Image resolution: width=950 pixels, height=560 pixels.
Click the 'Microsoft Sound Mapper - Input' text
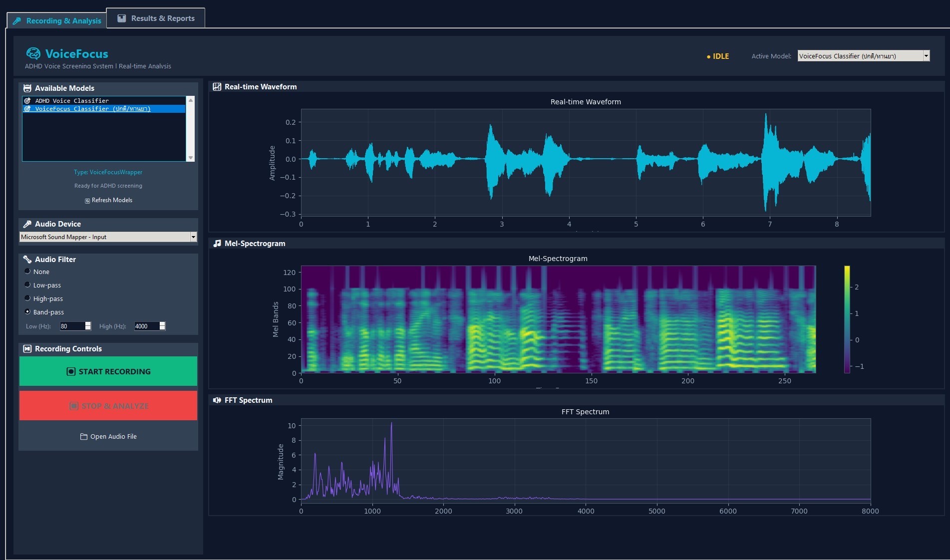pyautogui.click(x=63, y=237)
